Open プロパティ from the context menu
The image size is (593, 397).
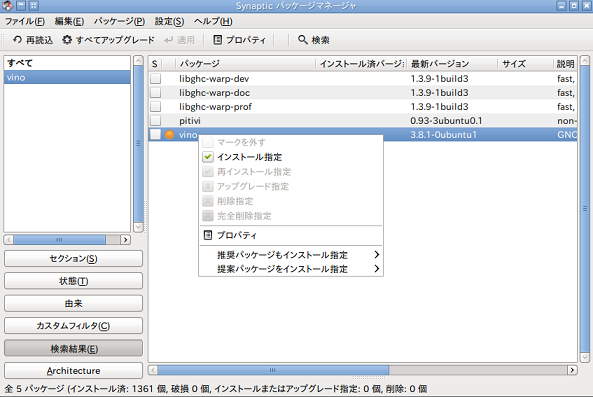[x=290, y=235]
